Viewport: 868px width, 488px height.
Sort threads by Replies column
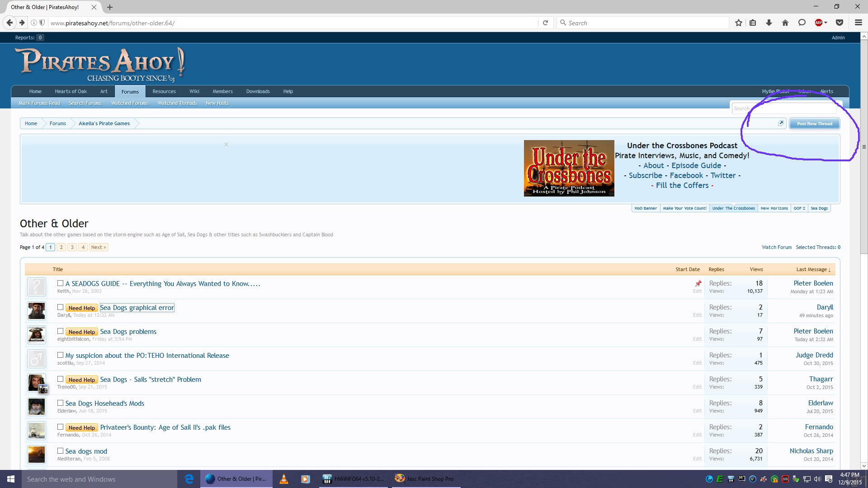pos(717,269)
